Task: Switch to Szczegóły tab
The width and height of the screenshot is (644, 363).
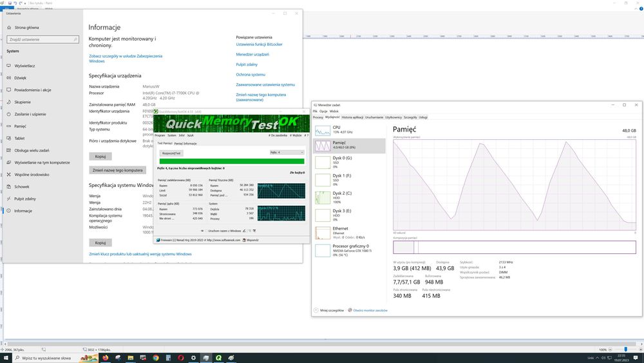Action: (x=410, y=117)
